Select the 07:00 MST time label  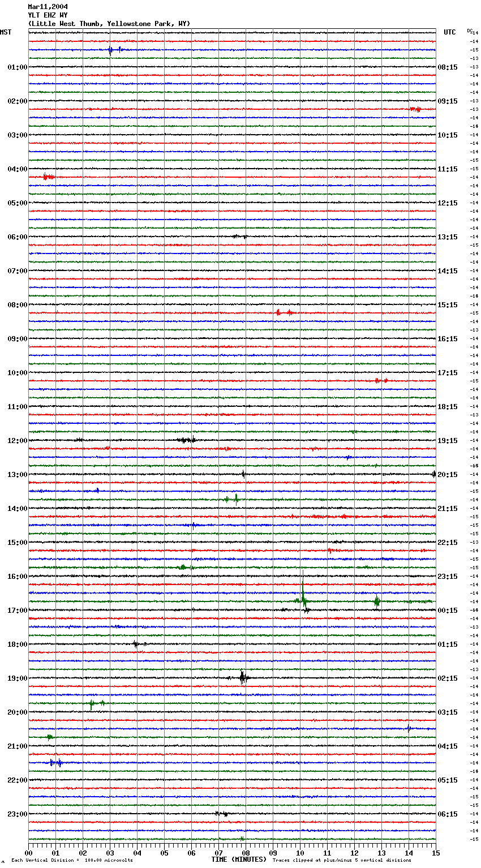17,271
